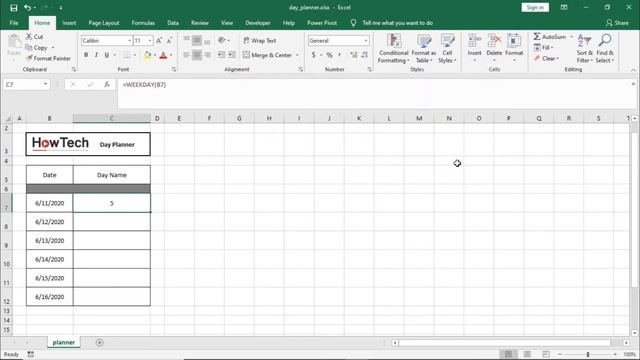640x360 pixels.
Task: Increase font size with larger A icon
Action: tap(159, 40)
